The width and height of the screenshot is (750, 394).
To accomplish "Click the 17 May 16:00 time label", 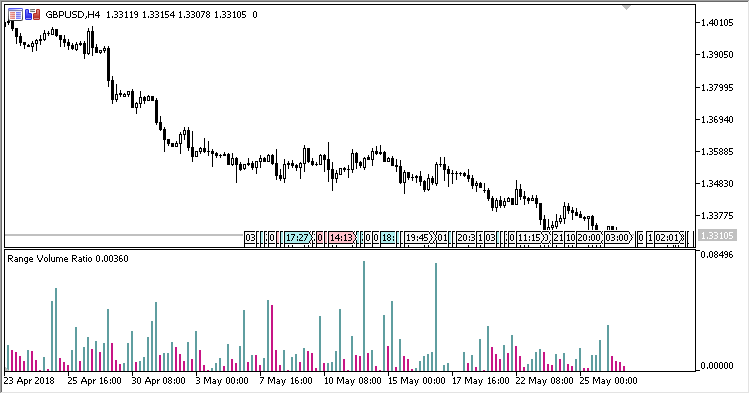I will pyautogui.click(x=481, y=381).
